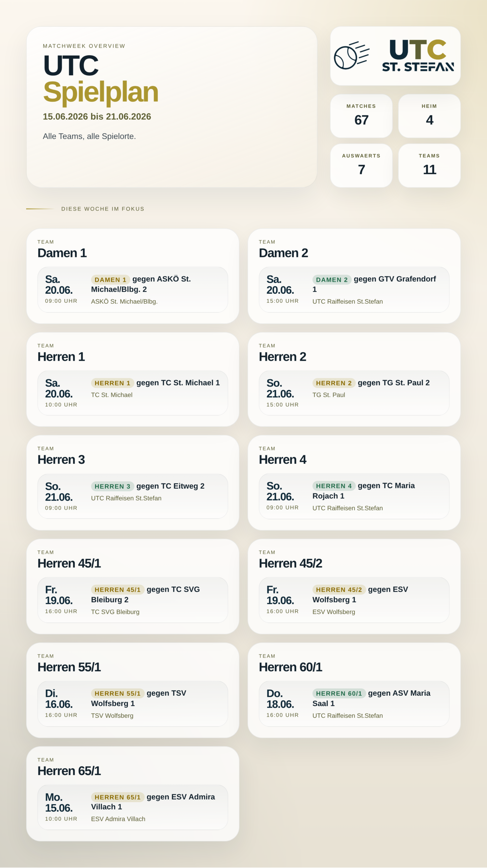The height and width of the screenshot is (868, 487).
Task: Click the HERREN 45/2 badge
Action: click(x=339, y=590)
